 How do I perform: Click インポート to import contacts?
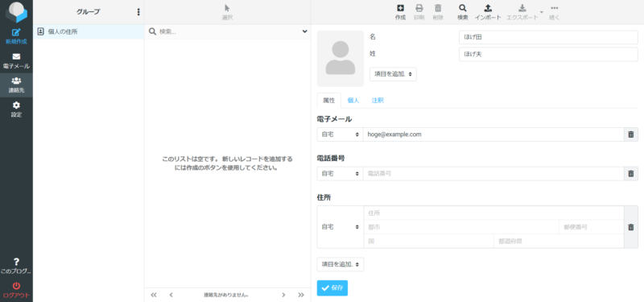(488, 12)
